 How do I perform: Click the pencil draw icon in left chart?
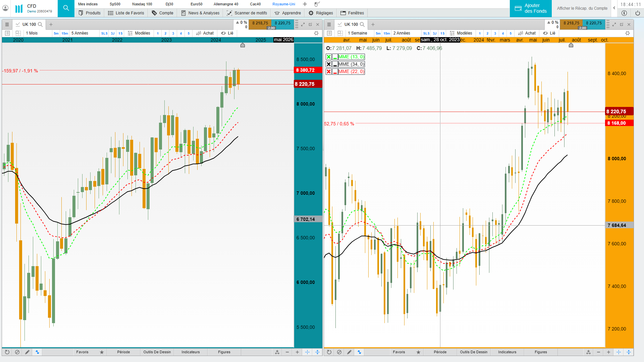[27, 352]
